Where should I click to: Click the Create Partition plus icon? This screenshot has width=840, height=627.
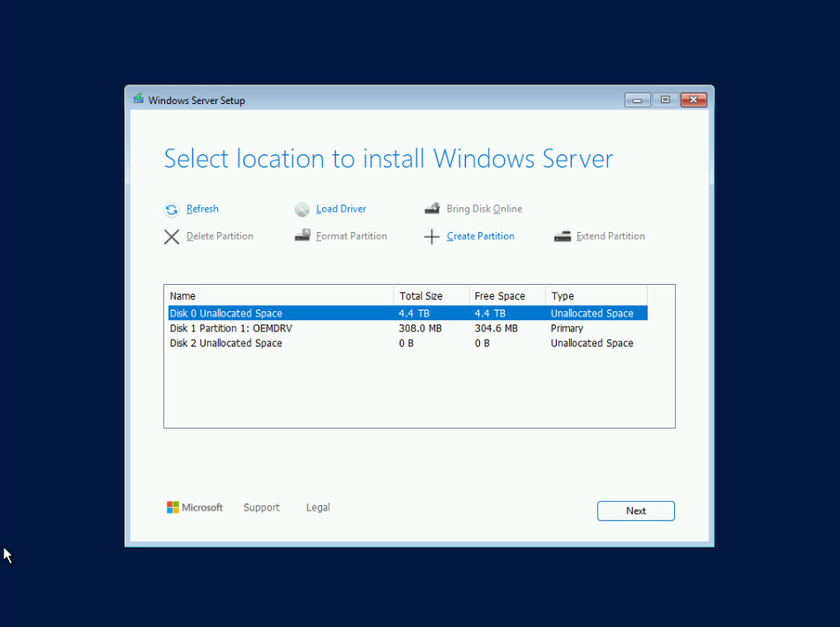(x=432, y=236)
